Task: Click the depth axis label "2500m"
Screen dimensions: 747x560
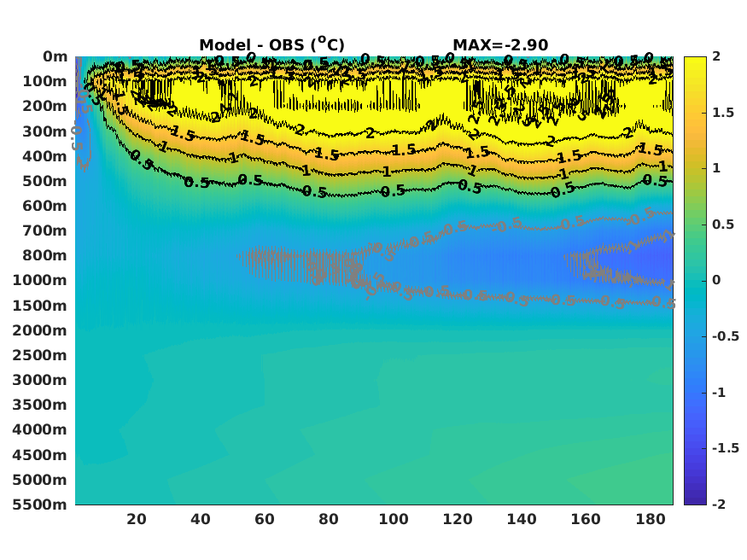Action: [40, 355]
